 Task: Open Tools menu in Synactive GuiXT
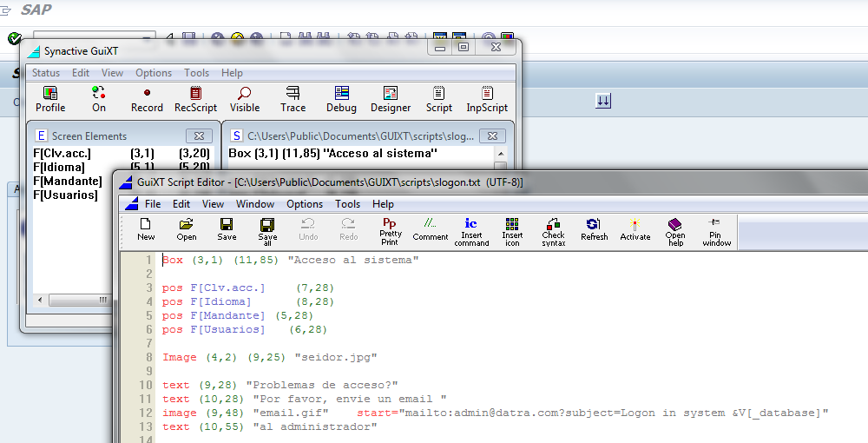point(196,73)
